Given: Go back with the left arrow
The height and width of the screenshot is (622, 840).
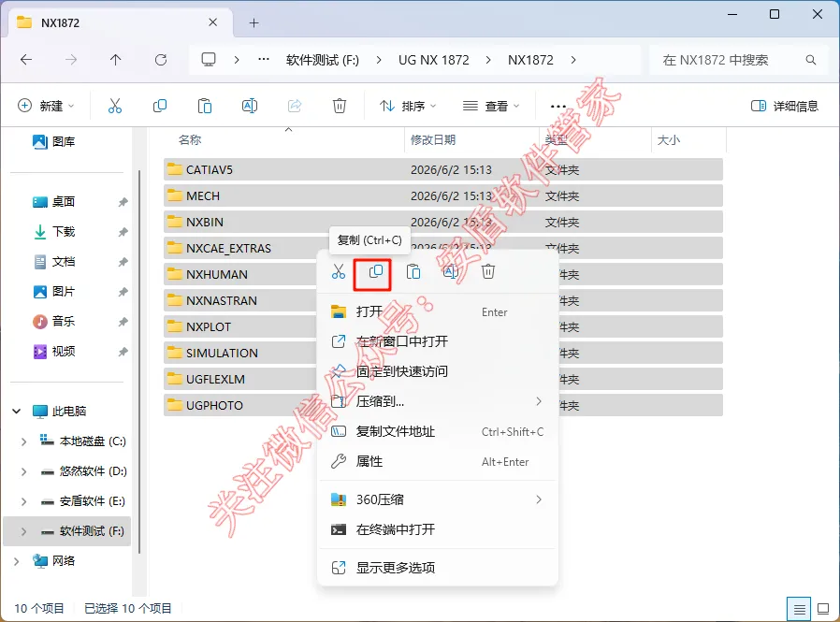Looking at the screenshot, I should click(26, 60).
